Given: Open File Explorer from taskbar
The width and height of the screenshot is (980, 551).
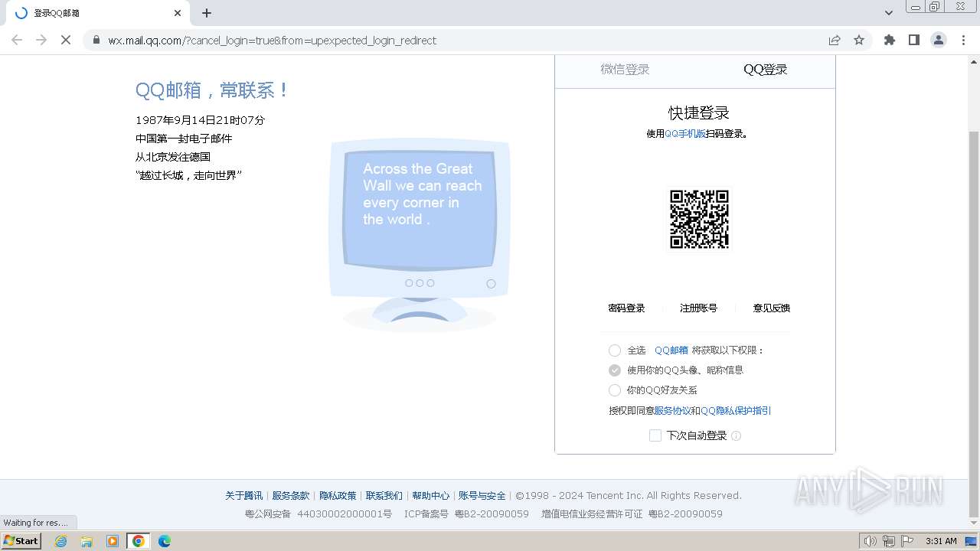Looking at the screenshot, I should point(87,541).
